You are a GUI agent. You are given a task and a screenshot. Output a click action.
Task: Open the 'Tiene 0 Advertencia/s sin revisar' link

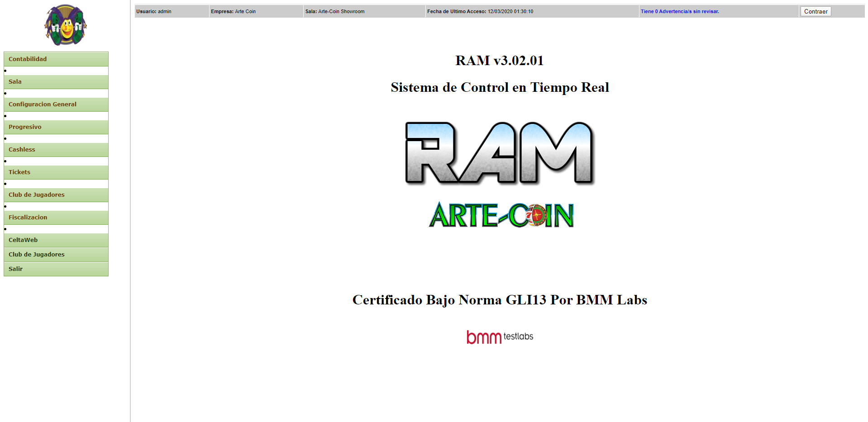click(x=680, y=12)
